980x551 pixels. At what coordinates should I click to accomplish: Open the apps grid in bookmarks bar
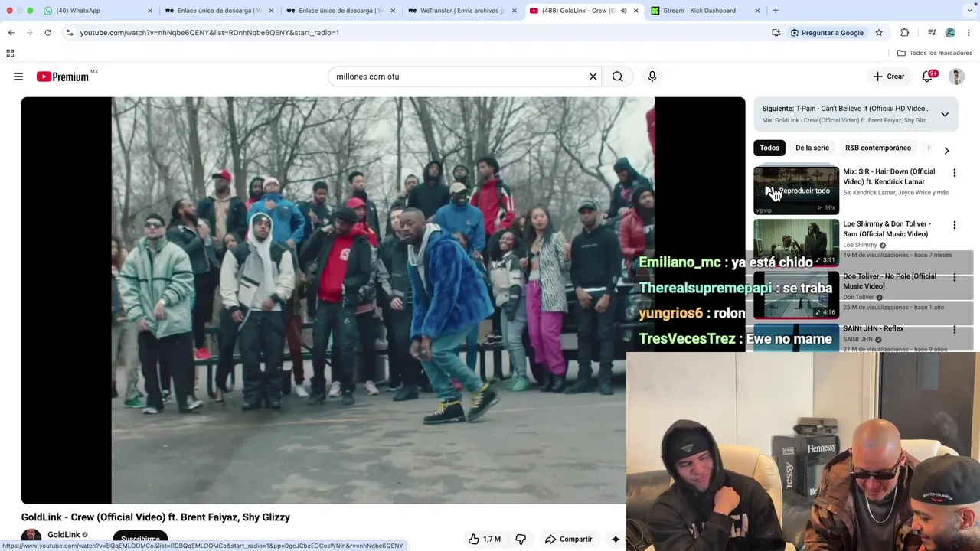10,53
